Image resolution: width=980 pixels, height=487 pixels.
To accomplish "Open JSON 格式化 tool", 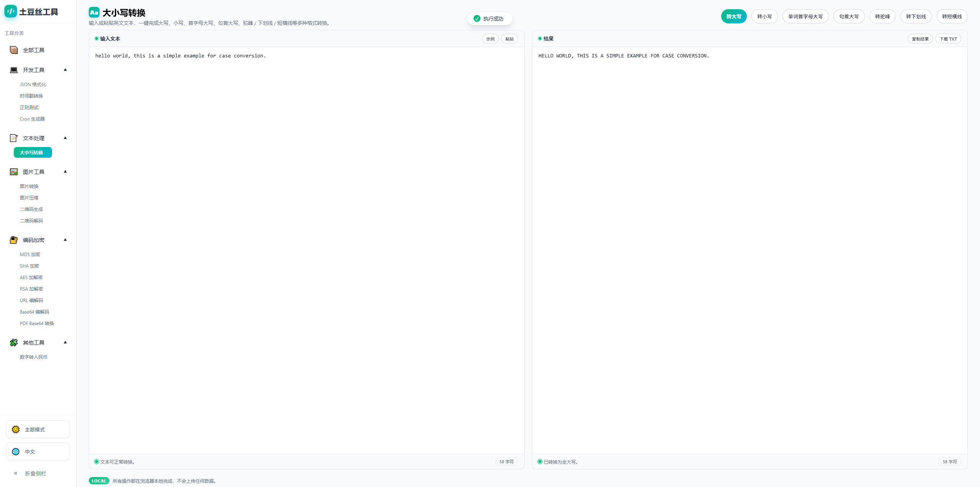I will 33,85.
